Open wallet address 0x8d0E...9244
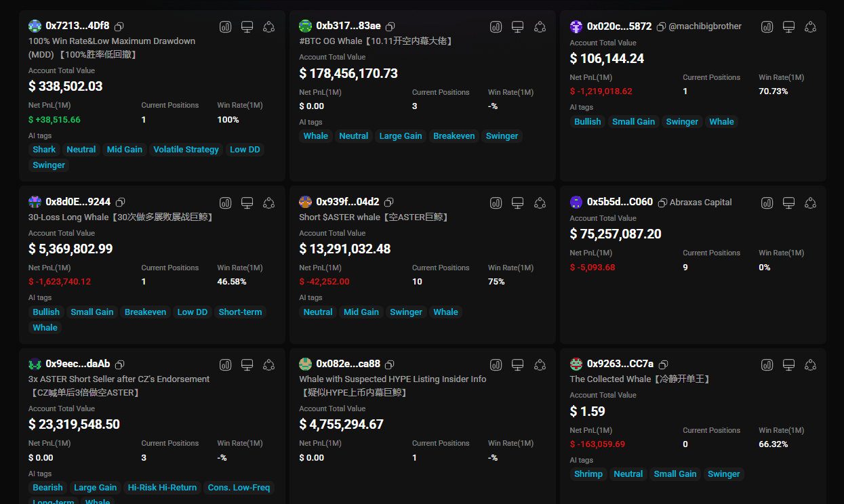The height and width of the screenshot is (504, 844). coord(78,202)
